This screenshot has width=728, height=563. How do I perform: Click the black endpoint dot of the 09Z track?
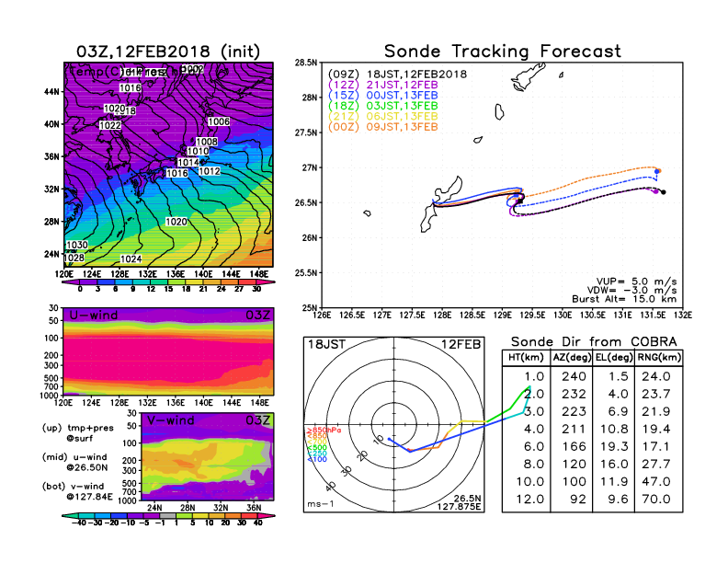click(664, 192)
